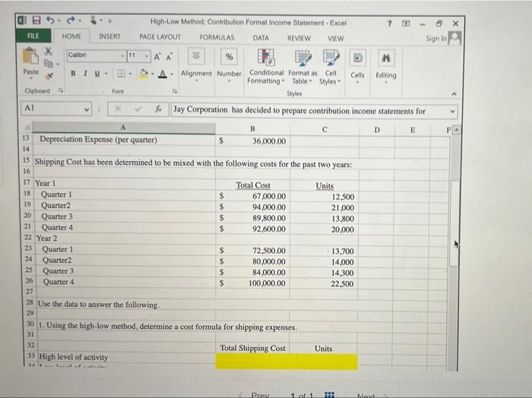Open the font name Calibri dropdown

click(122, 55)
